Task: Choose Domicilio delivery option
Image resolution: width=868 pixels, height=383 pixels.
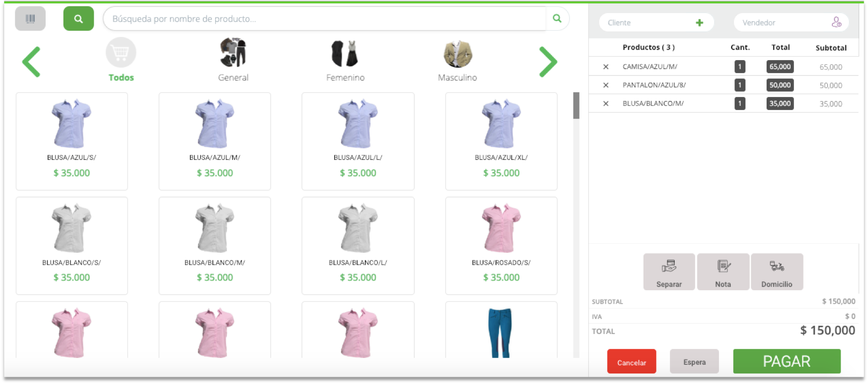Action: point(777,272)
